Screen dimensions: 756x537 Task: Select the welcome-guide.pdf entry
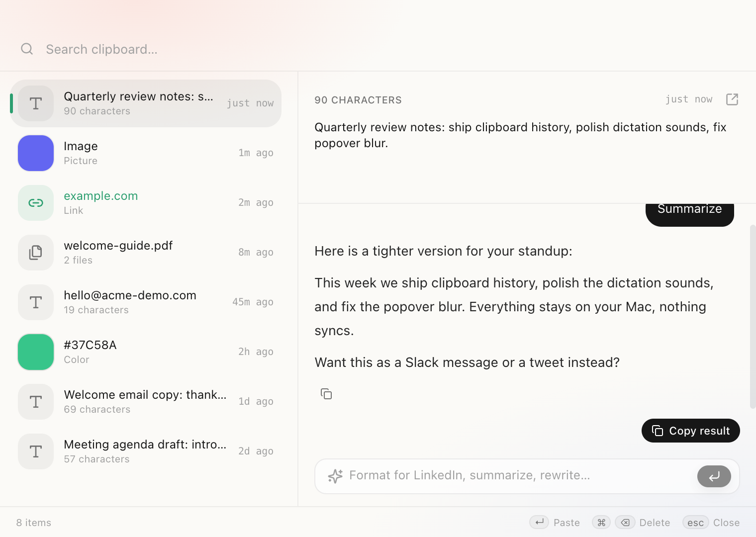[x=146, y=253]
